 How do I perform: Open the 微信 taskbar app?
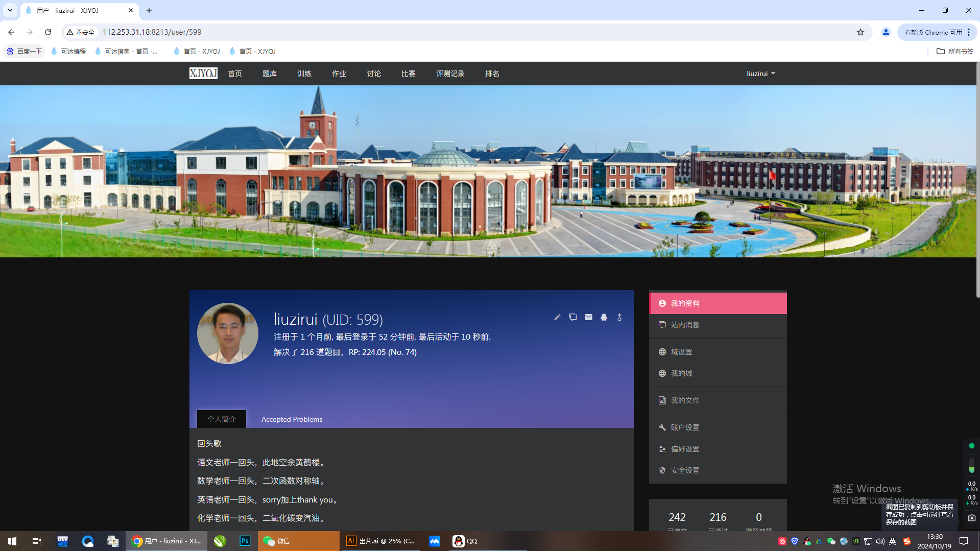(x=298, y=541)
